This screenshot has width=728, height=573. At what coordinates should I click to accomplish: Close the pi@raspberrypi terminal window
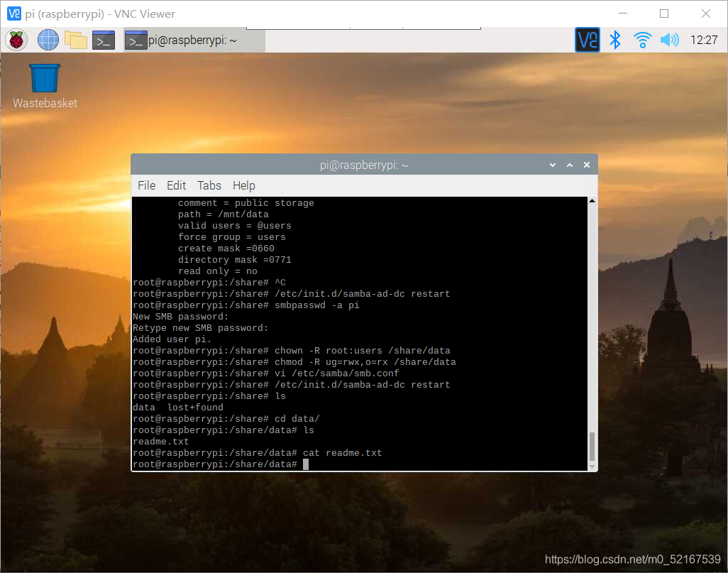click(x=587, y=165)
